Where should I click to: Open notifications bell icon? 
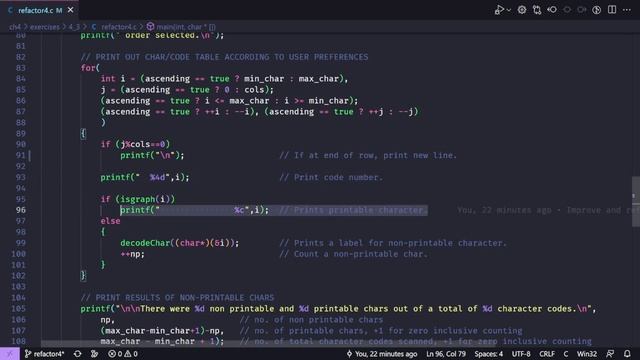coord(627,354)
